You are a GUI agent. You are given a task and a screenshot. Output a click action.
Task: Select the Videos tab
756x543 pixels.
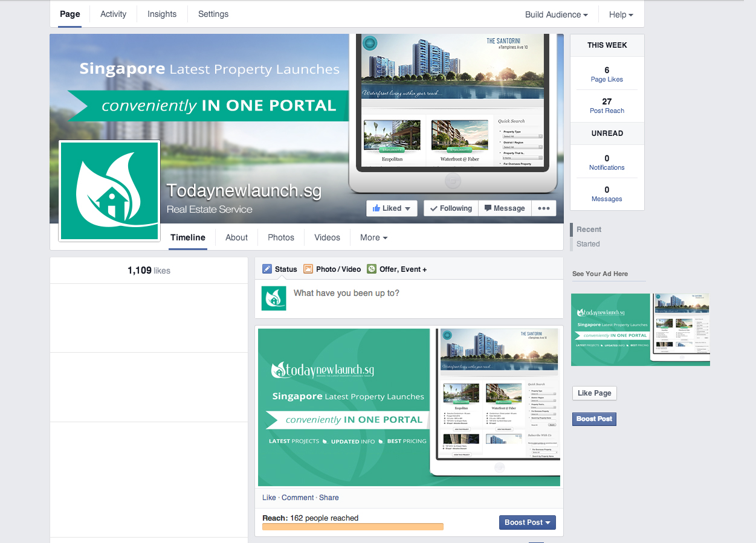[x=327, y=237]
